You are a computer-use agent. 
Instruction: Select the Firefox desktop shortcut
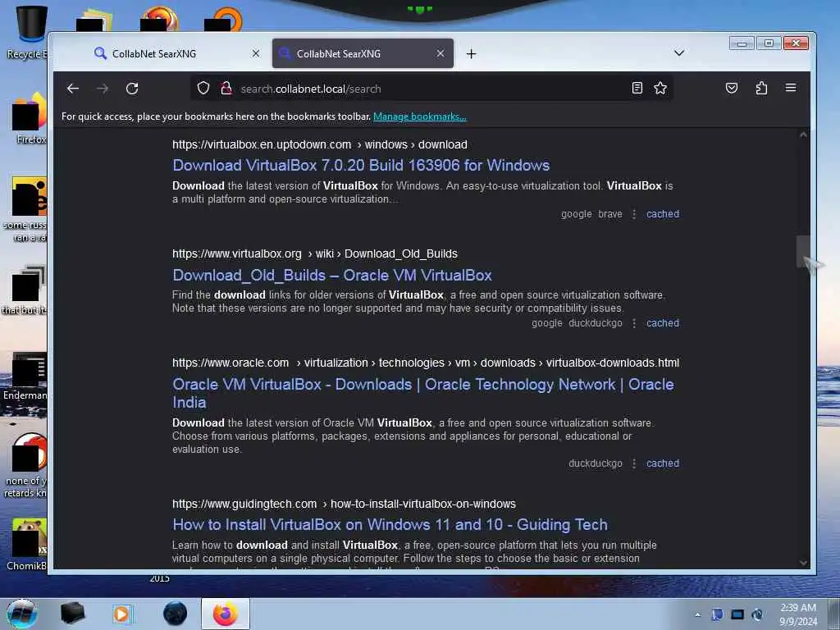click(30, 119)
